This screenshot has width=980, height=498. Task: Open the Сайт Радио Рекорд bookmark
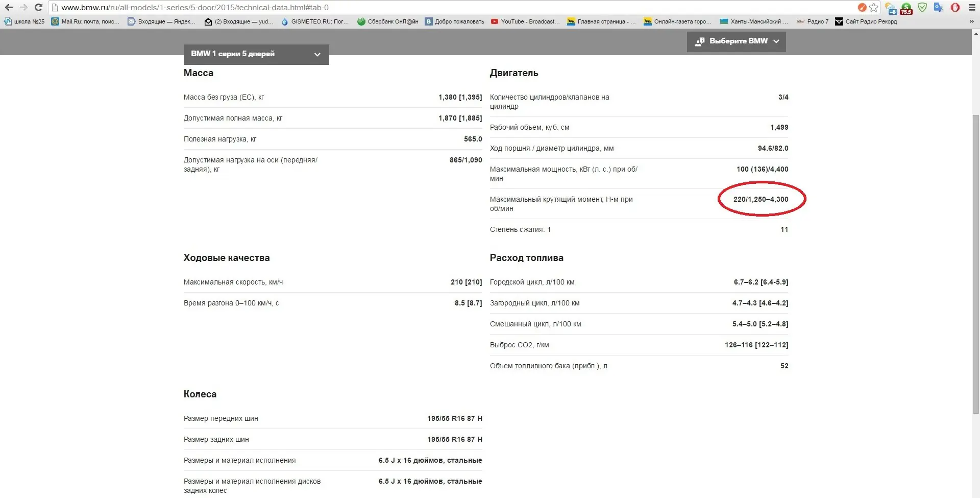[x=866, y=21]
